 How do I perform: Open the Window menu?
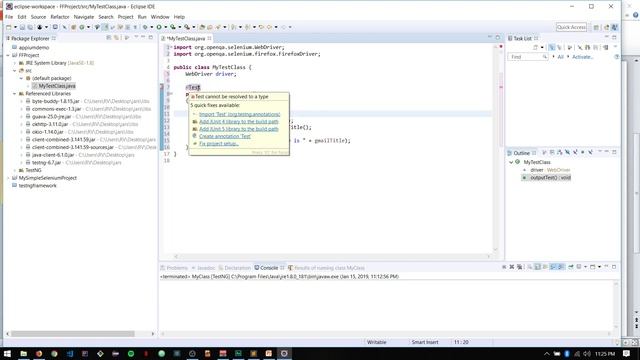(x=160, y=17)
